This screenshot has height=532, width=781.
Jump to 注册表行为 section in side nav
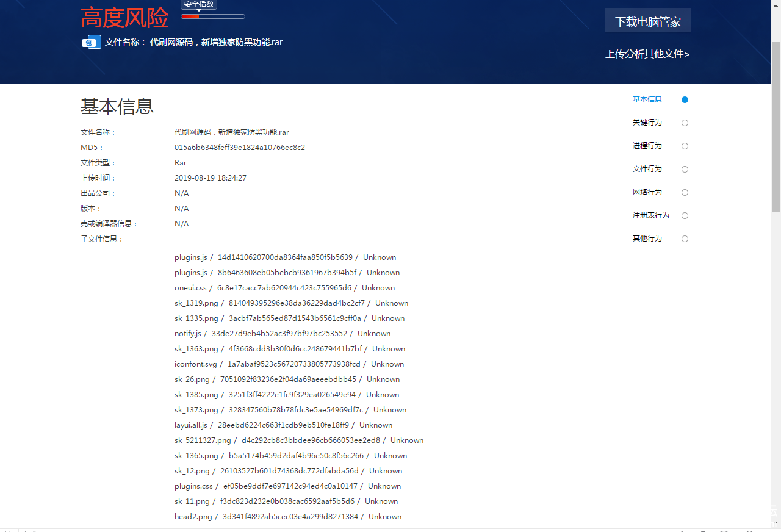pyautogui.click(x=651, y=215)
